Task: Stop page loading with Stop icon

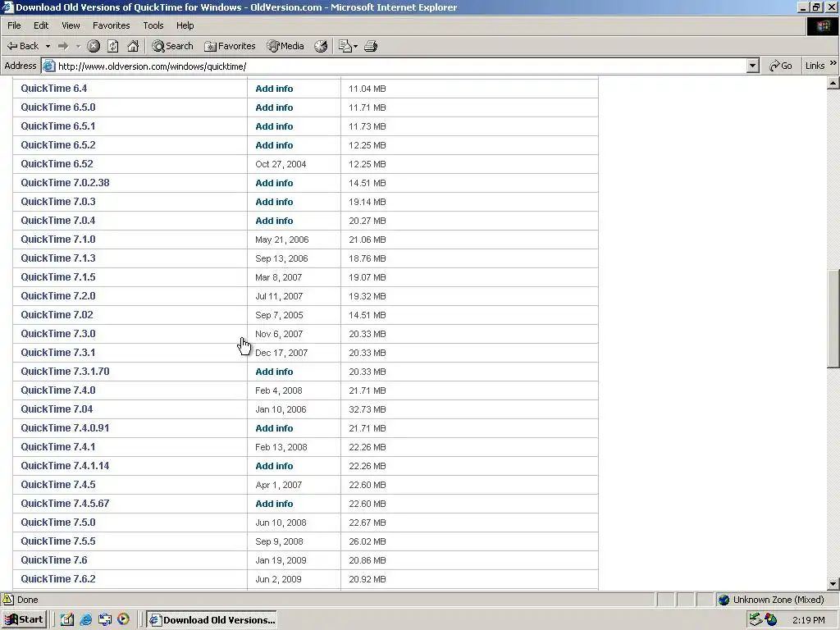Action: 94,46
